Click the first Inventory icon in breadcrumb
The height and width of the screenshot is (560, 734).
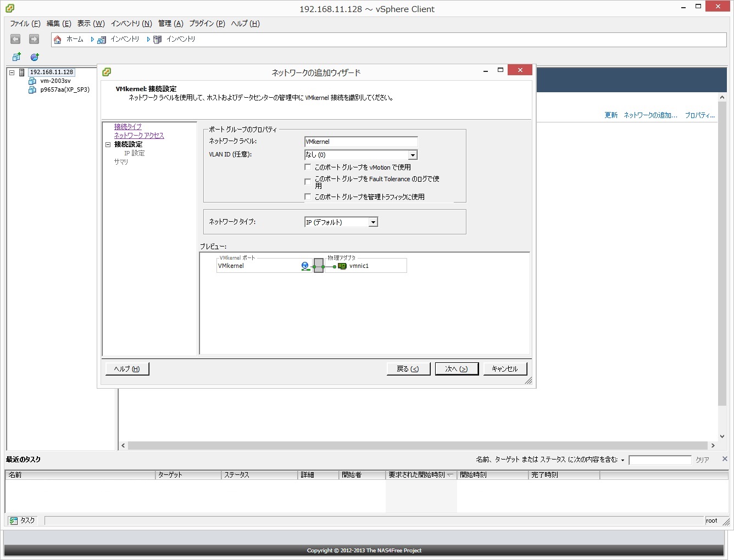tap(101, 40)
